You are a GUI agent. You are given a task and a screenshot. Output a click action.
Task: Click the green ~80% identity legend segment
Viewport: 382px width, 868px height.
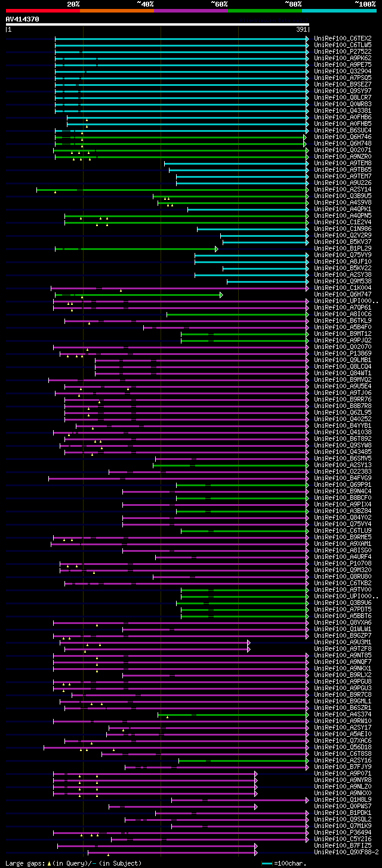click(265, 11)
